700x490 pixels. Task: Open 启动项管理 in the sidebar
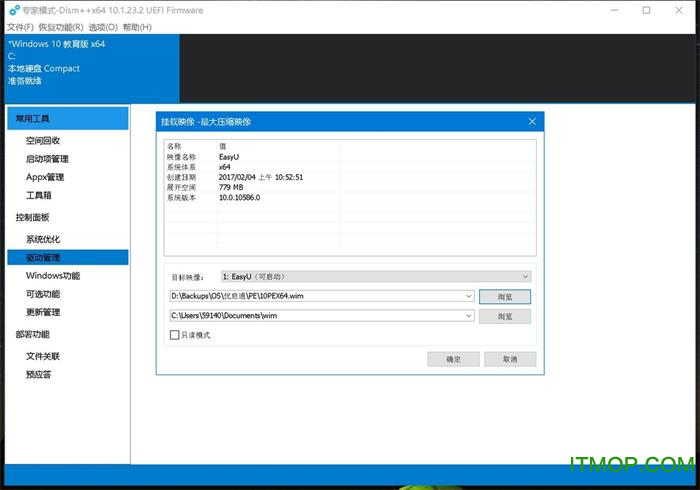tap(47, 159)
